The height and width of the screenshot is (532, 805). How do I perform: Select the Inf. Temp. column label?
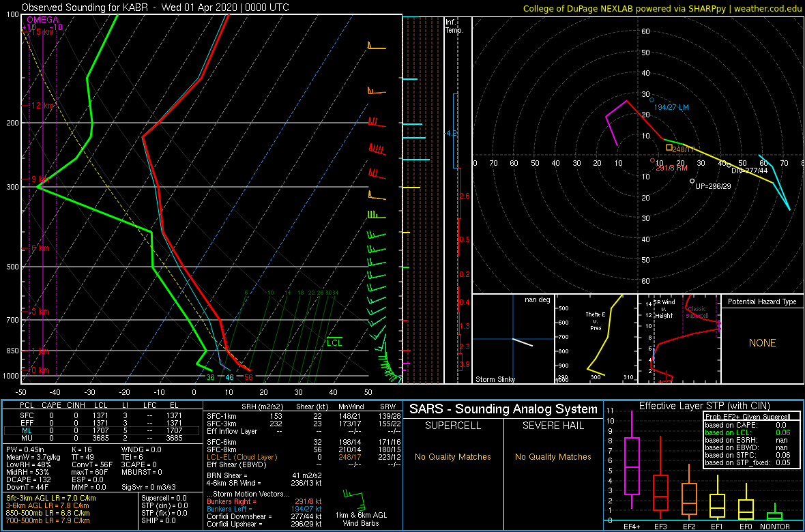click(455, 27)
